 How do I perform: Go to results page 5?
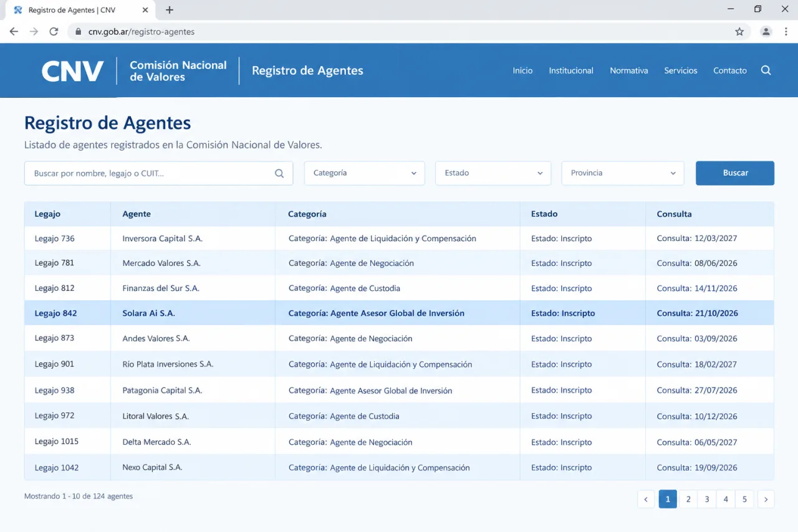point(744,499)
